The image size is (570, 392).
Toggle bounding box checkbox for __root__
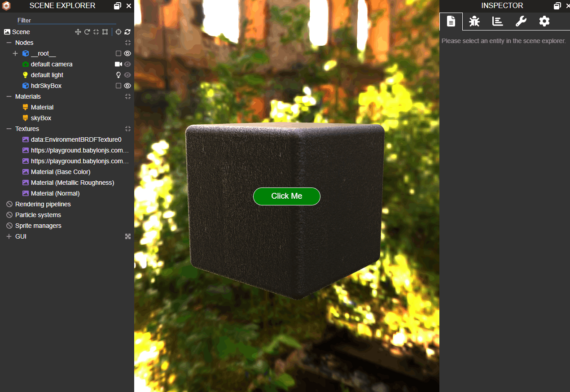pyautogui.click(x=118, y=53)
